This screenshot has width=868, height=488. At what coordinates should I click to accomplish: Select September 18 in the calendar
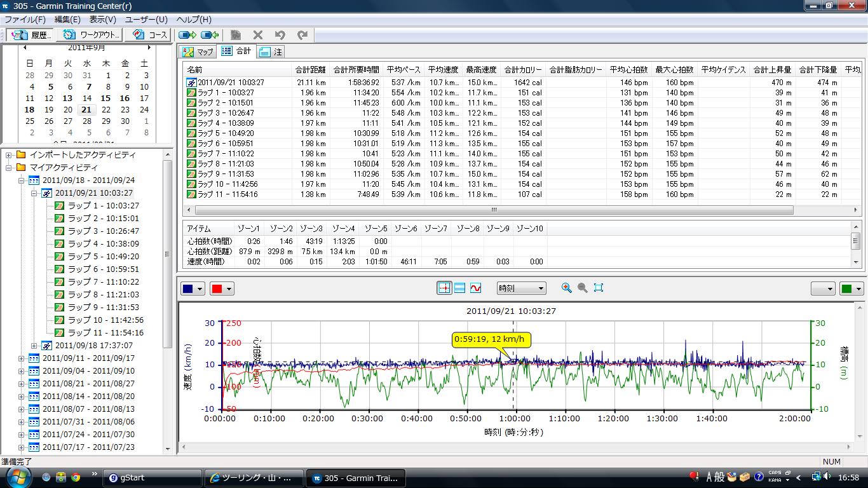[x=29, y=109]
